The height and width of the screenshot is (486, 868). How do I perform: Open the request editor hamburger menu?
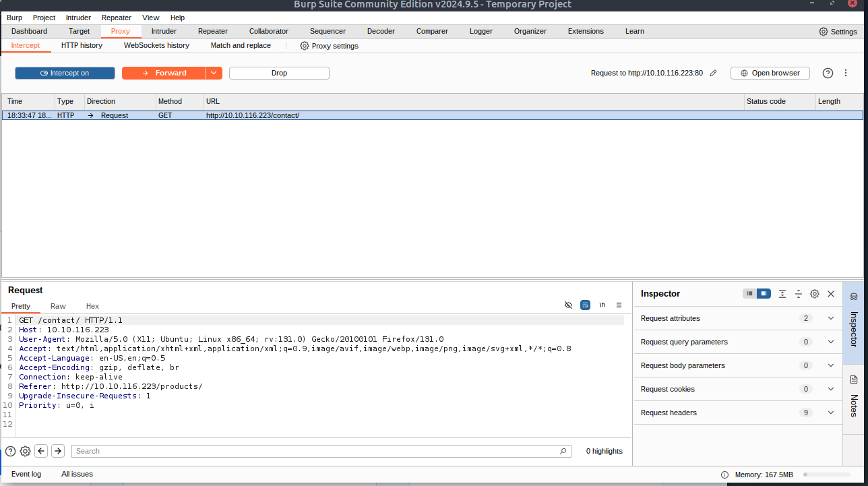coord(619,305)
